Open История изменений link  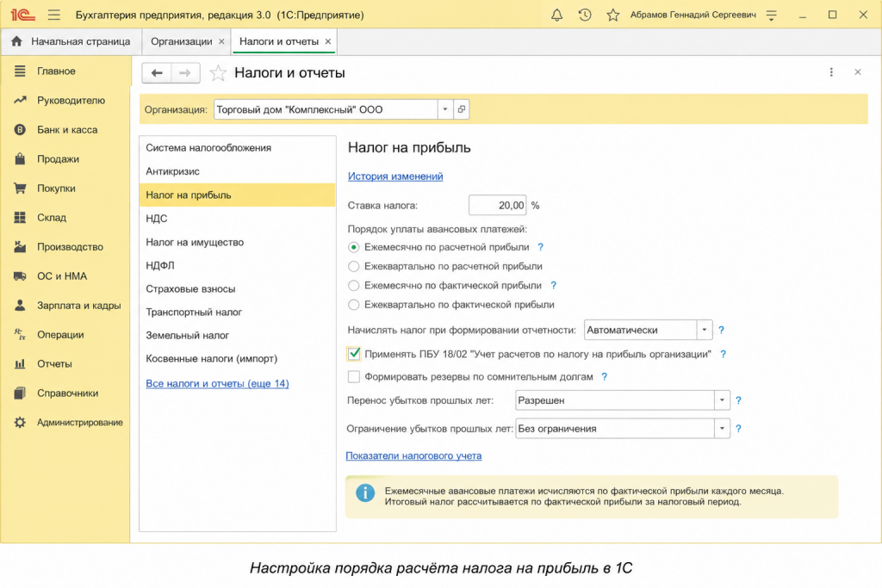point(395,176)
